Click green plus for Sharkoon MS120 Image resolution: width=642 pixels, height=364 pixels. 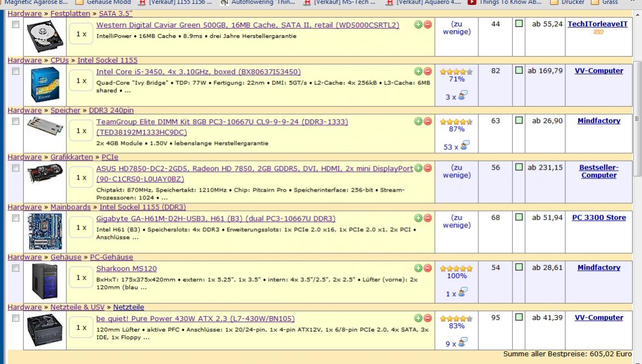click(418, 268)
